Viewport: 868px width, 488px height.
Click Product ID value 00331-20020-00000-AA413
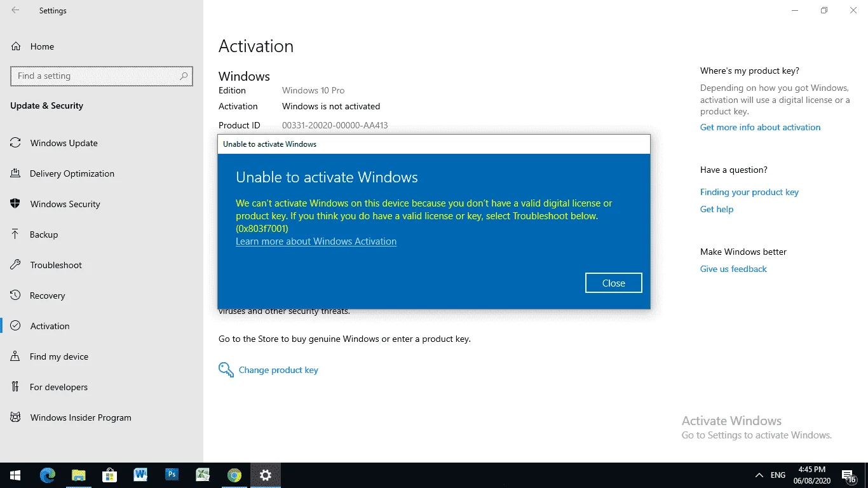pos(335,125)
